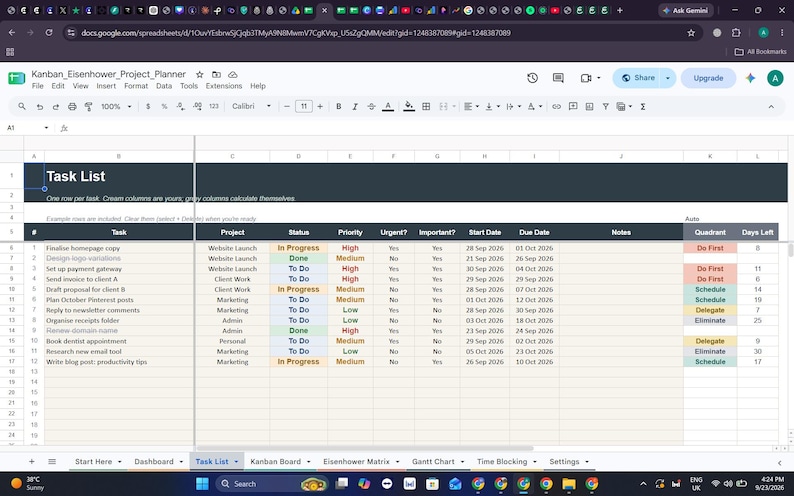
Task: Format as percent
Action: tap(164, 106)
